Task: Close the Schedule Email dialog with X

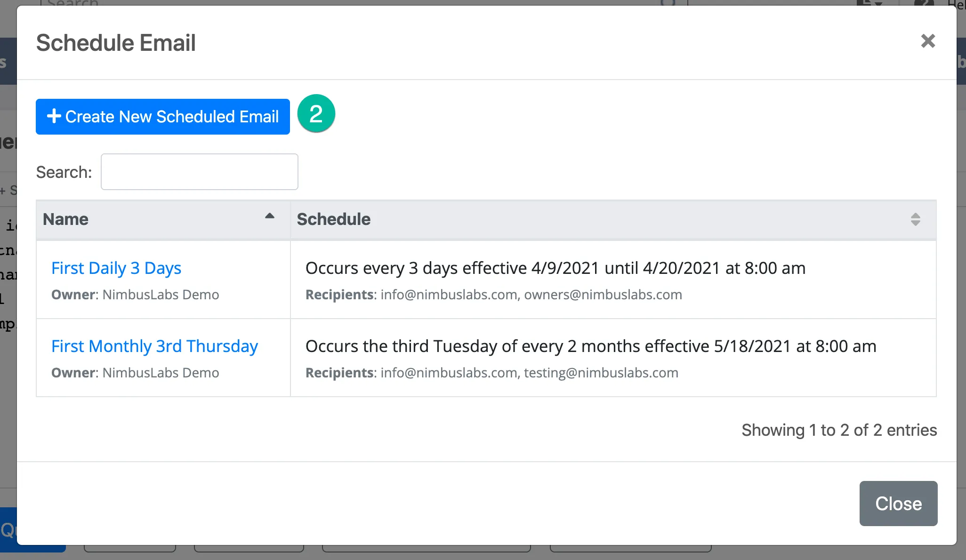Action: 928,41
